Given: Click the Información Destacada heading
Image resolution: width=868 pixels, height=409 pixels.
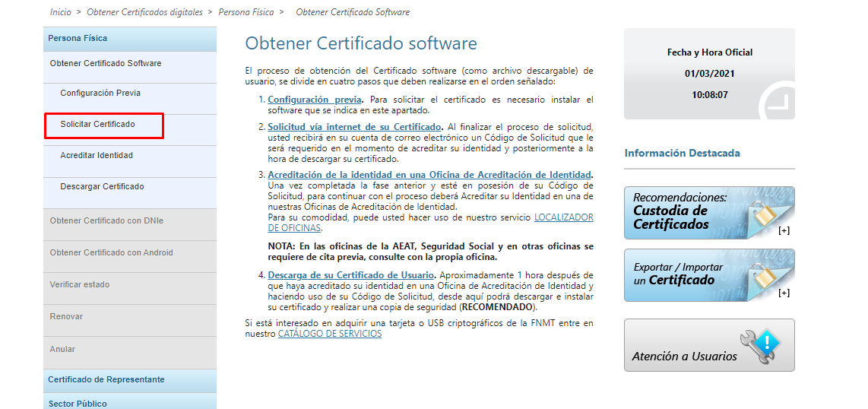Looking at the screenshot, I should point(682,154).
